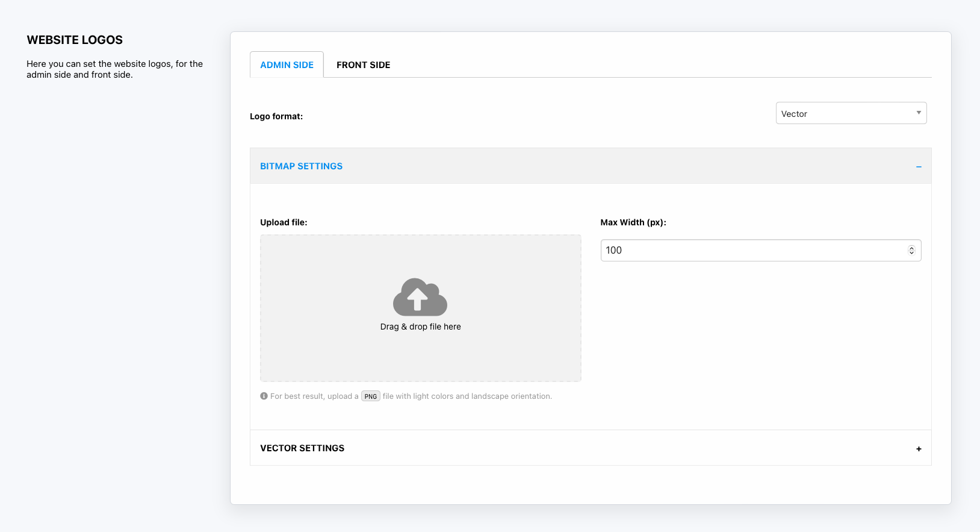The height and width of the screenshot is (532, 980).
Task: Click the PNG badge in the hint
Action: tap(370, 396)
